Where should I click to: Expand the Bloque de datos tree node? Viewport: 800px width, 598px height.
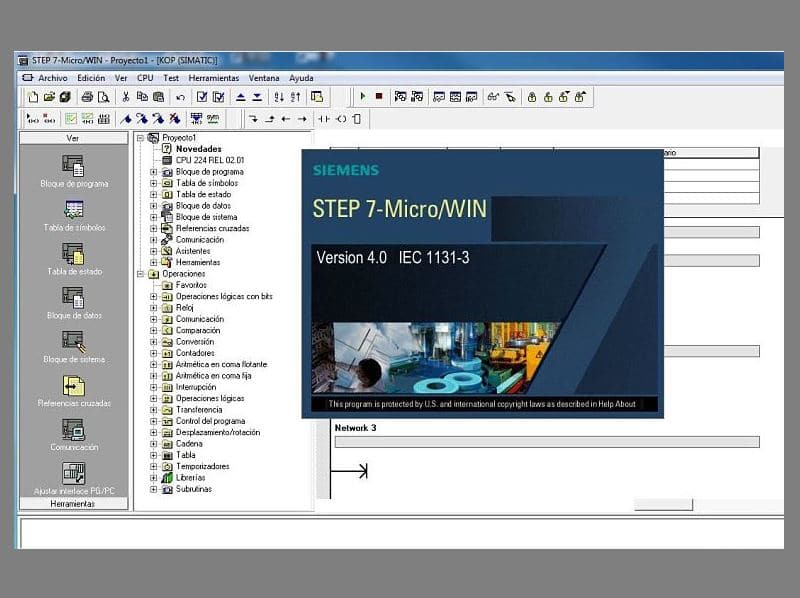tap(153, 206)
